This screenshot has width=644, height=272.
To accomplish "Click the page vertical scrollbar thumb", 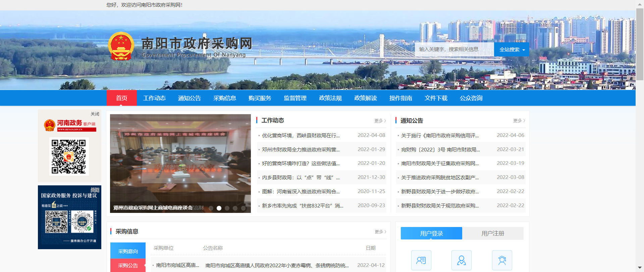I will [x=640, y=43].
